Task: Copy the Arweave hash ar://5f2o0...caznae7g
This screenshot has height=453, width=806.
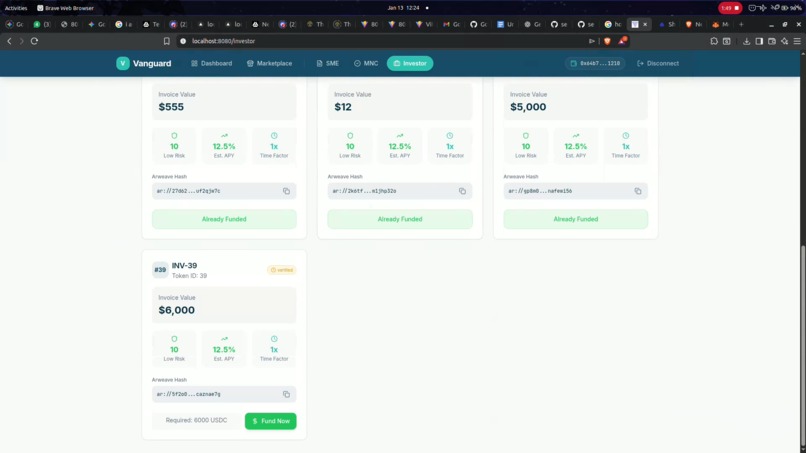Action: click(286, 394)
